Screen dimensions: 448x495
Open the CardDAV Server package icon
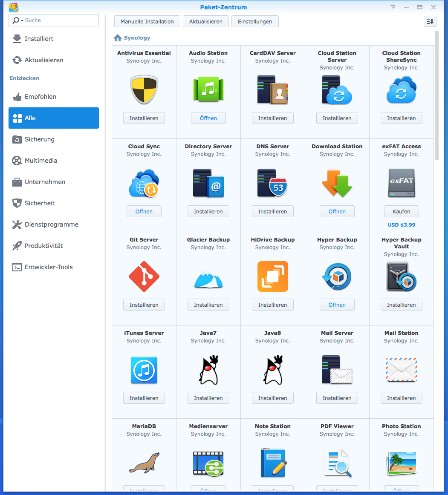pyautogui.click(x=273, y=89)
